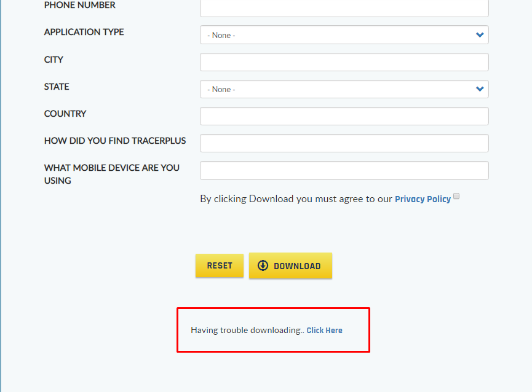
Task: Click into the City text field
Action: [344, 62]
